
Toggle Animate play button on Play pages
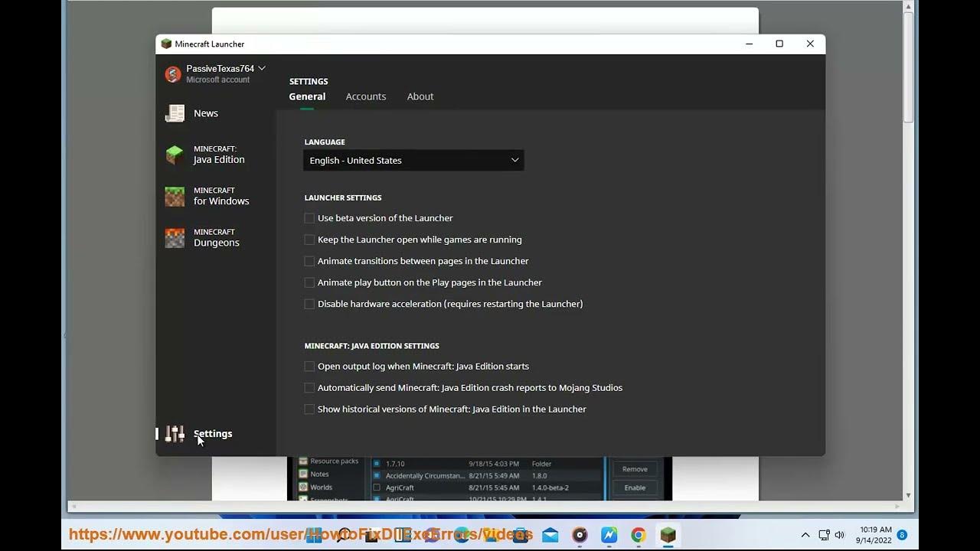pos(309,282)
